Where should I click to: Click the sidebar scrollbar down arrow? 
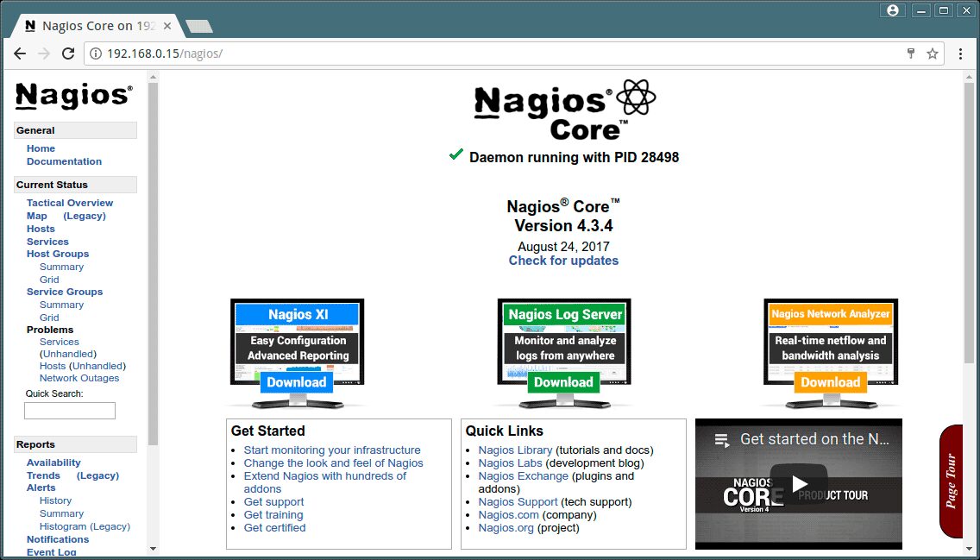[154, 549]
